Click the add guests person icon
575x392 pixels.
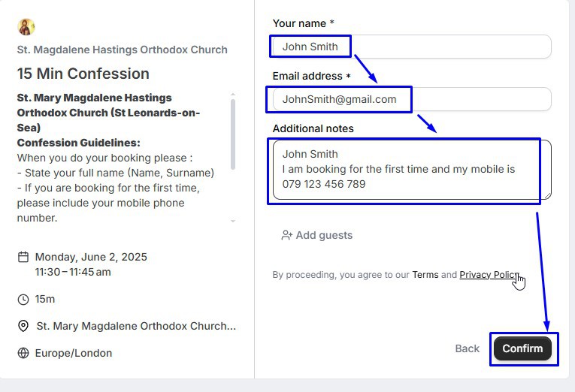[x=286, y=235]
